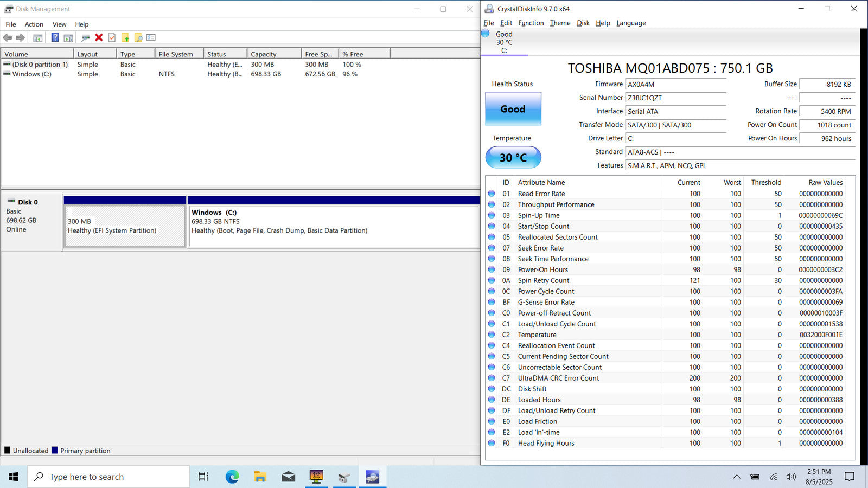
Task: Click the Good health status button
Action: pos(513,109)
